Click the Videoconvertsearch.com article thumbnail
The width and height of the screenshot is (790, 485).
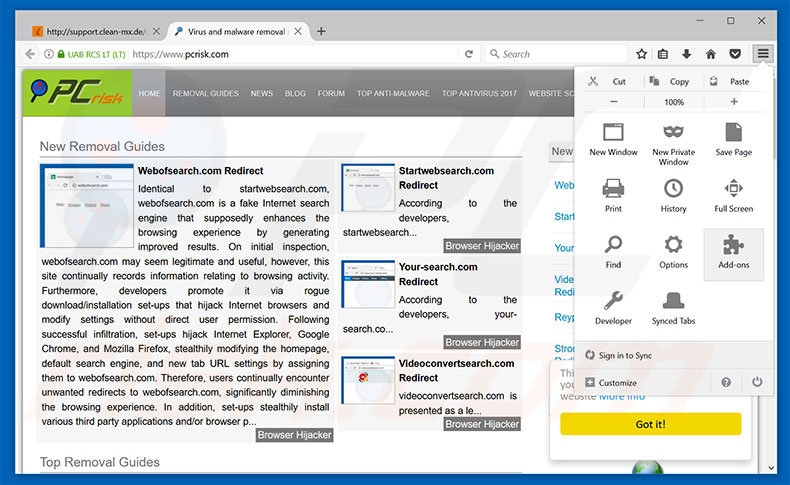click(368, 380)
